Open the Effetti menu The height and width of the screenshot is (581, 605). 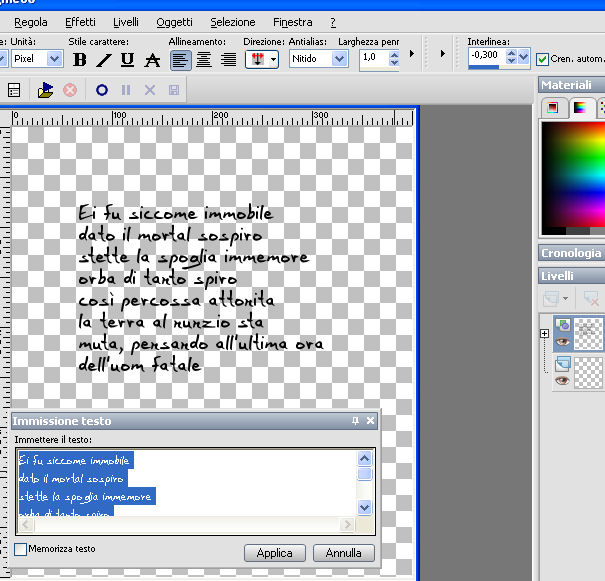80,22
